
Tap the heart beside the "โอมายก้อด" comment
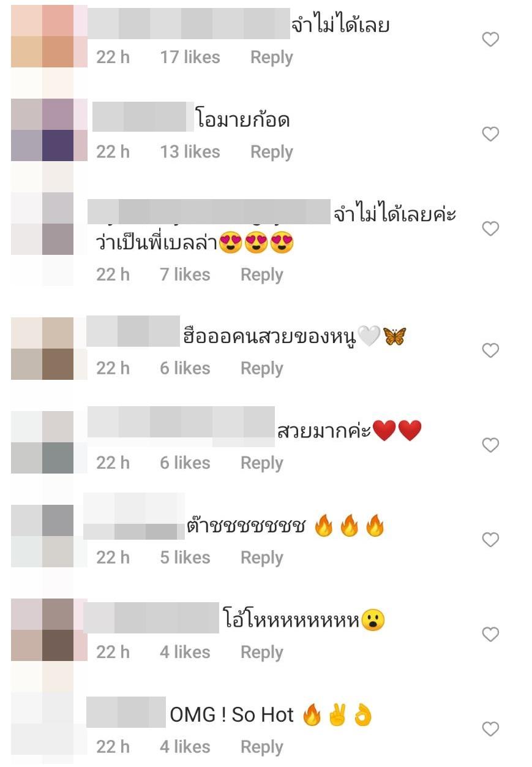pos(490,134)
